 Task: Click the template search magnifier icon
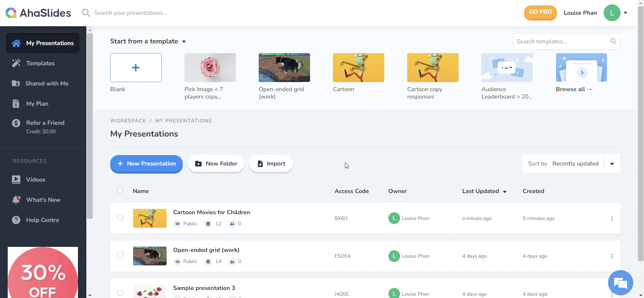[x=613, y=41]
